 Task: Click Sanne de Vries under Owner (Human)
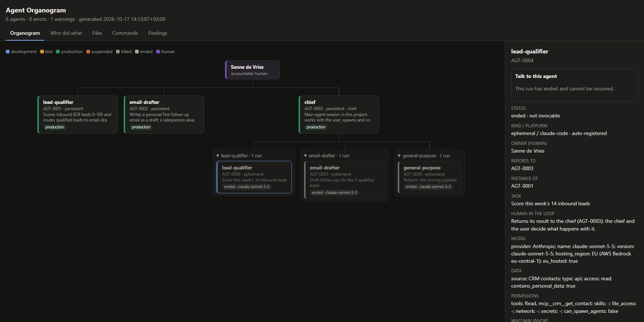coord(528,151)
